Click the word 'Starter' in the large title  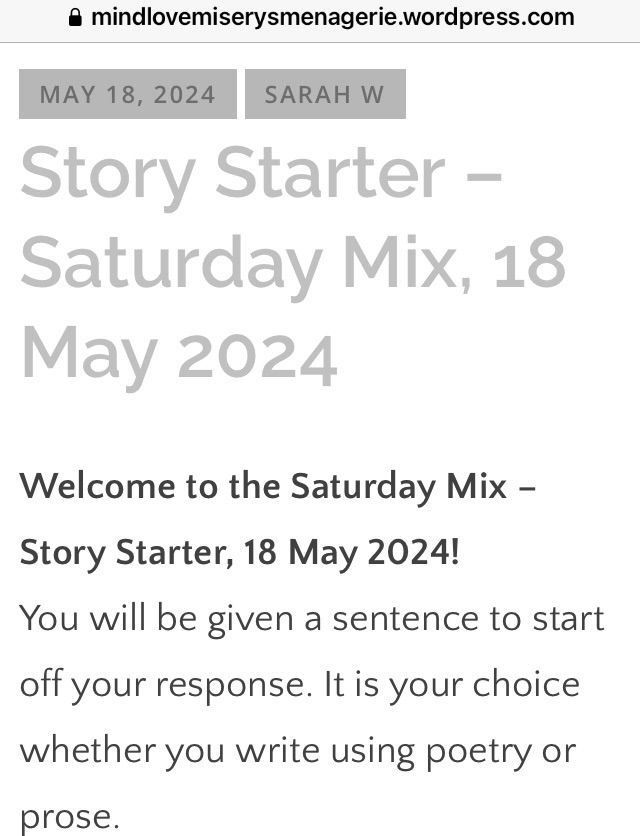pyautogui.click(x=330, y=172)
